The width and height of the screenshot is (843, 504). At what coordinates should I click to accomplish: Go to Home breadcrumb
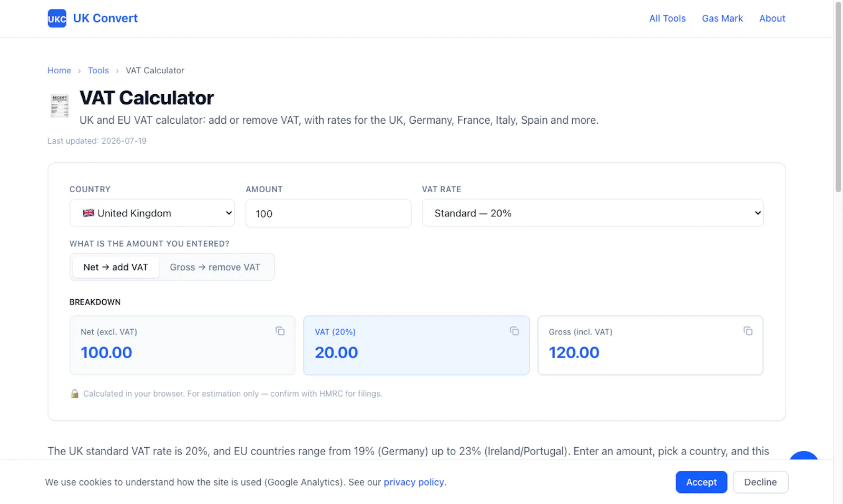(x=59, y=71)
